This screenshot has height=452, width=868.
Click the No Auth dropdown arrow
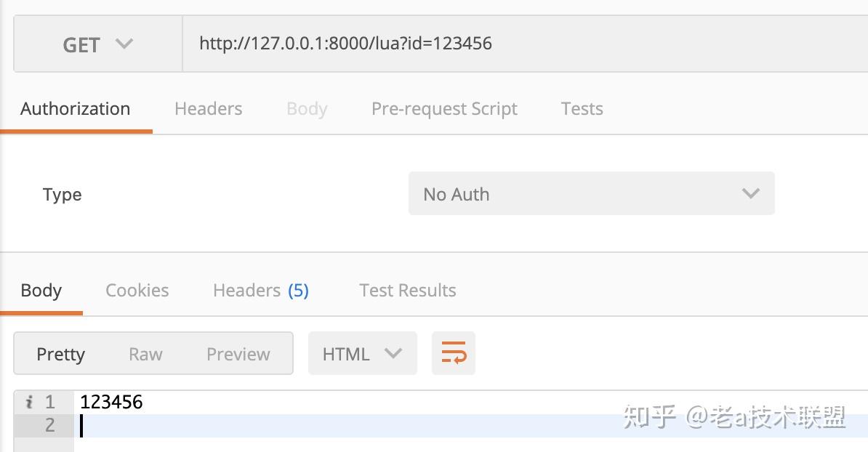[x=750, y=193]
